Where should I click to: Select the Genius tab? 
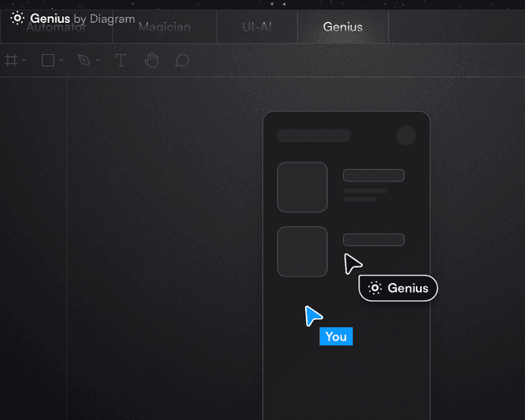343,27
